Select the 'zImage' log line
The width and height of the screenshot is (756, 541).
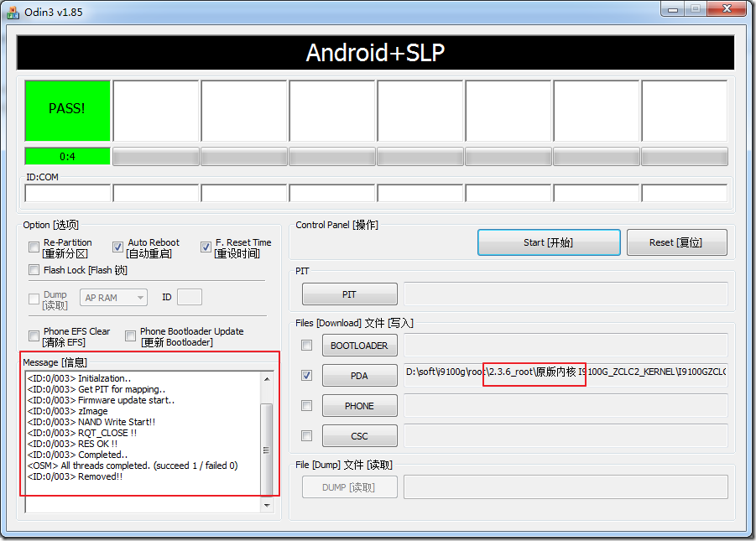coord(67,411)
